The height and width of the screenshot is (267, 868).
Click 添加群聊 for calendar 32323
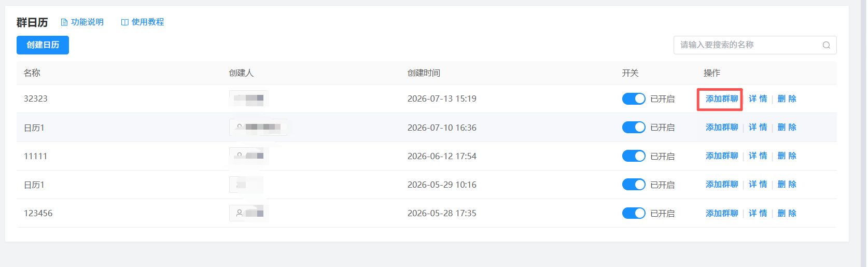(722, 99)
